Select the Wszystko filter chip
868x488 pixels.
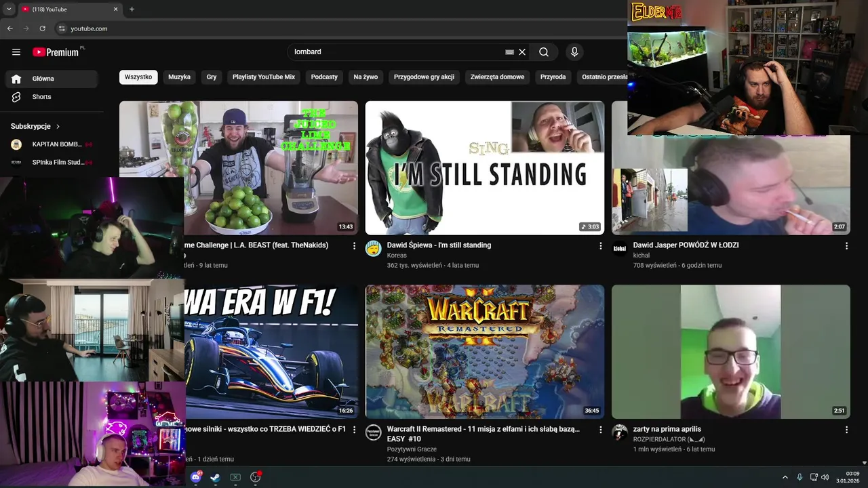(138, 77)
